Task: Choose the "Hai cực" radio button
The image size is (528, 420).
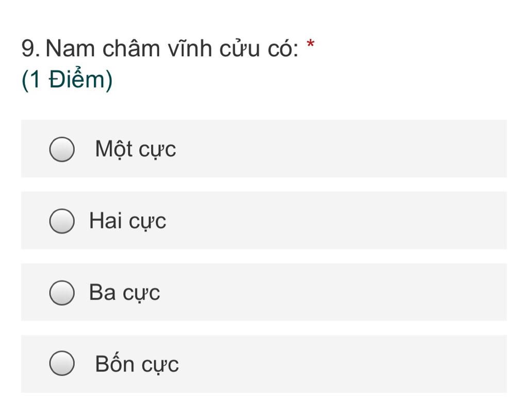Action: (62, 221)
